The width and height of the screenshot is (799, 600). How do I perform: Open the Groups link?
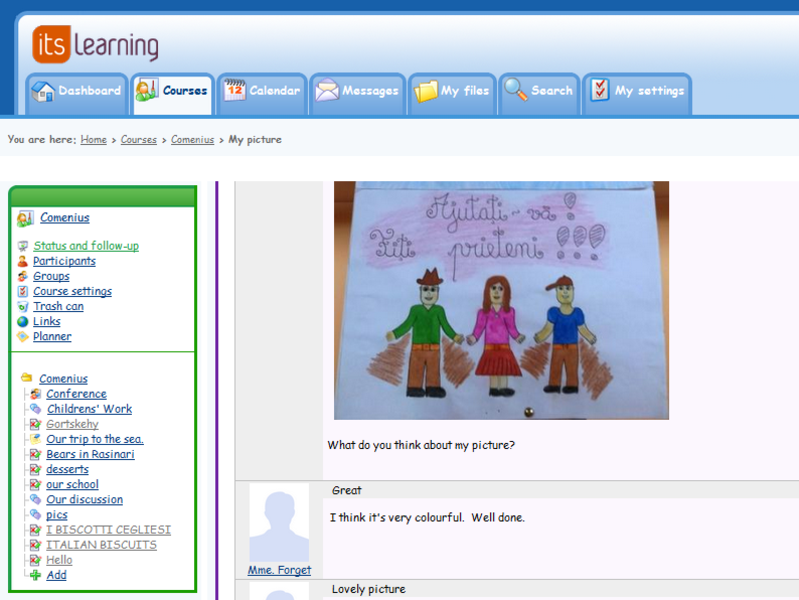pyautogui.click(x=51, y=276)
